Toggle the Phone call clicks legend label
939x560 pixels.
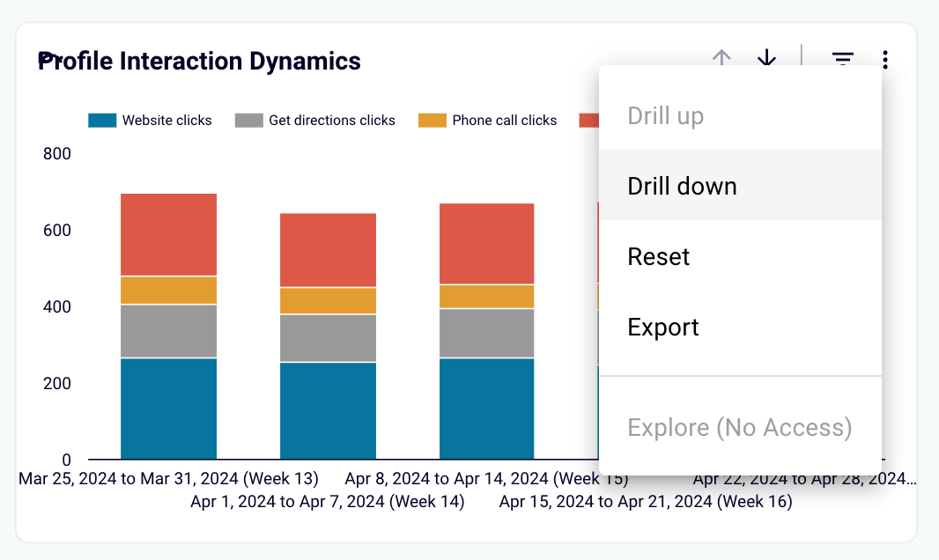504,121
